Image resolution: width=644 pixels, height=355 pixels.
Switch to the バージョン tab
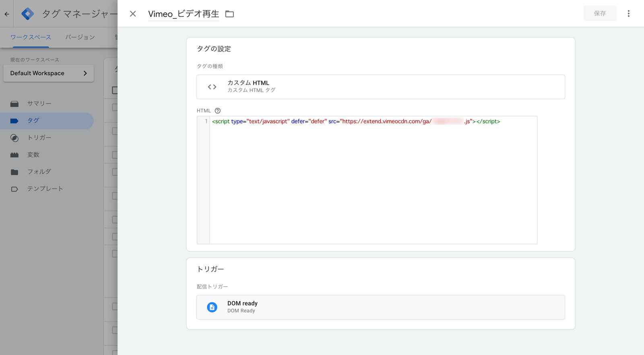pyautogui.click(x=80, y=37)
